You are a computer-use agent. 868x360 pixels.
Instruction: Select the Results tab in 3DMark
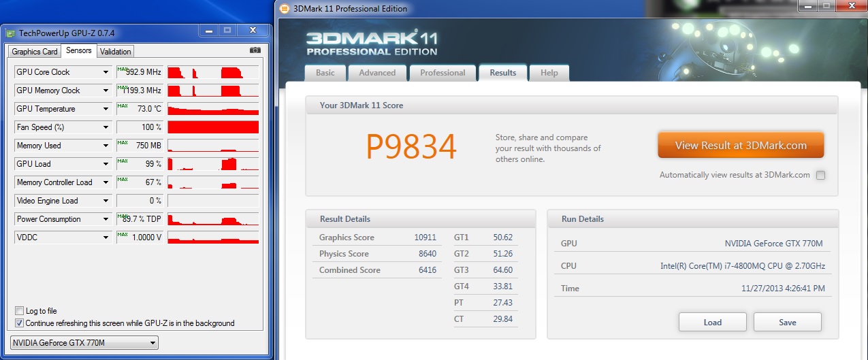(x=503, y=72)
